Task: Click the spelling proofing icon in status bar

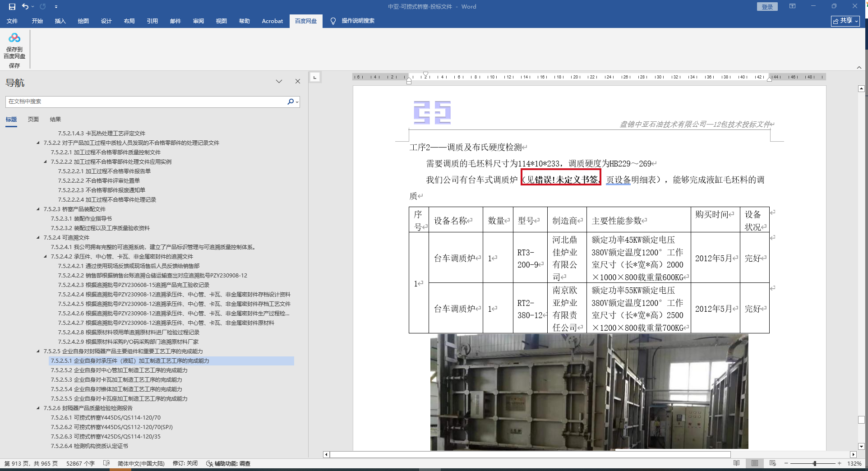Action: 106,463
